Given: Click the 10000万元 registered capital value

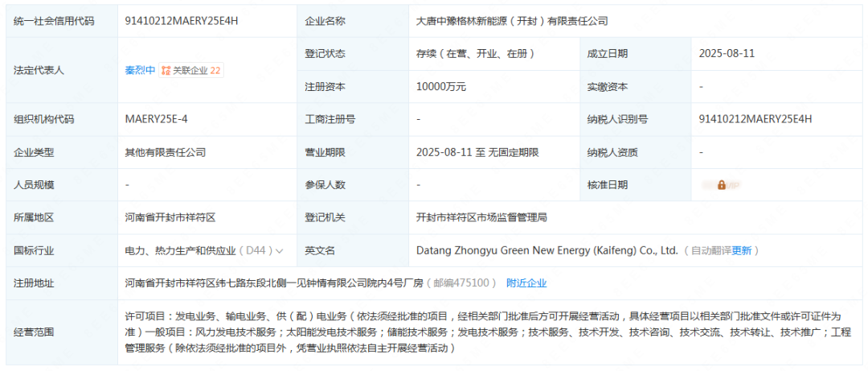Looking at the screenshot, I should pos(440,86).
